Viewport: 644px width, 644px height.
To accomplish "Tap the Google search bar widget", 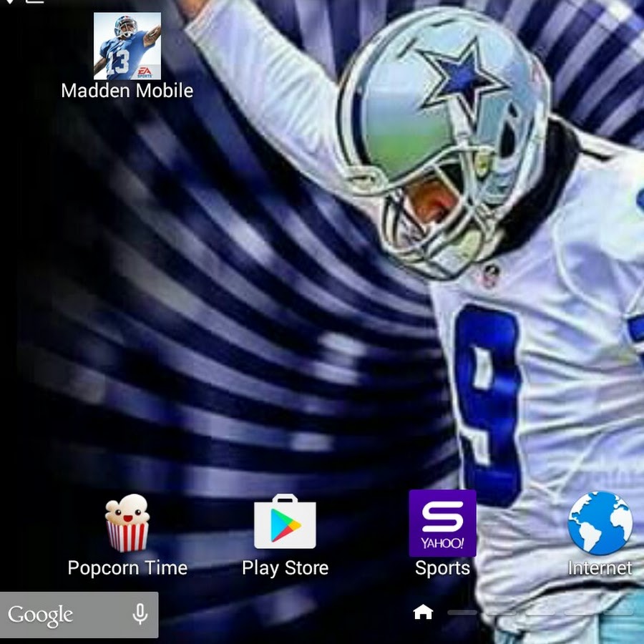I will coord(79,615).
